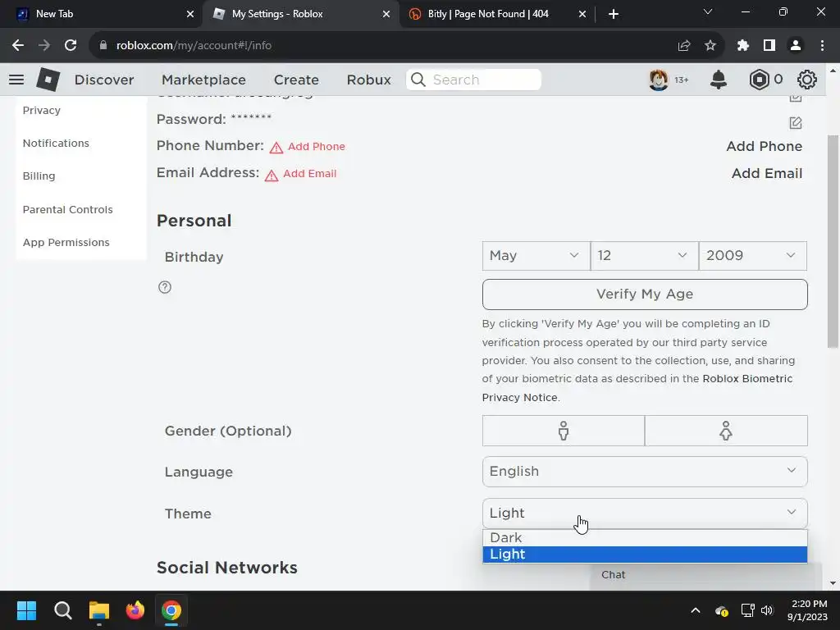The image size is (840, 630).
Task: Open Parental Controls in sidebar
Action: [67, 209]
